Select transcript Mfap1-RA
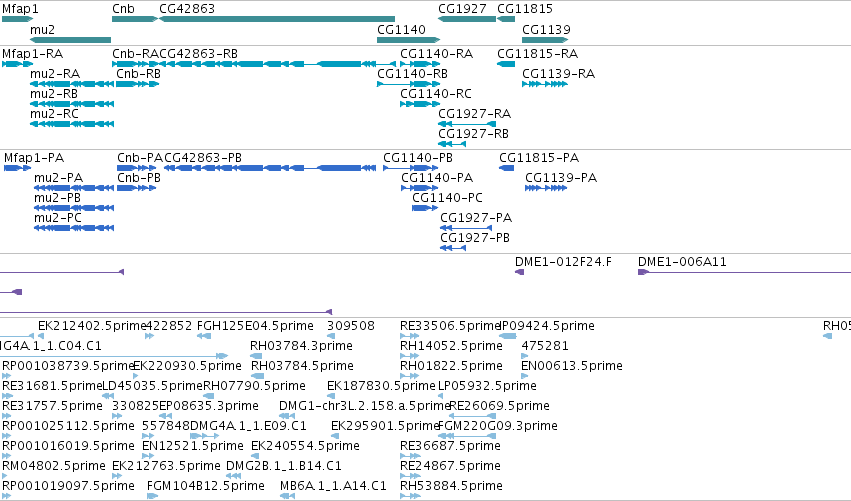This screenshot has width=851, height=501. (x=17, y=64)
